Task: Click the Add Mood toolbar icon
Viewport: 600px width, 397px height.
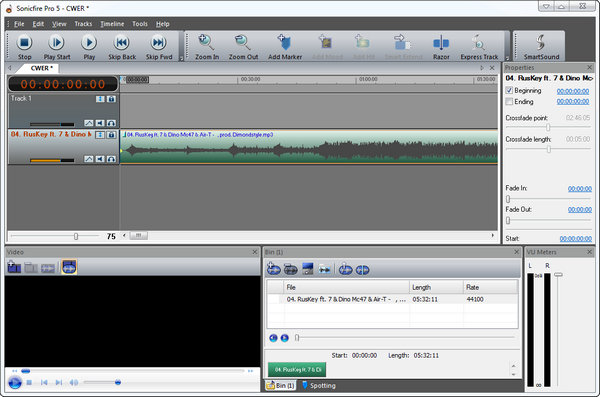Action: point(326,42)
